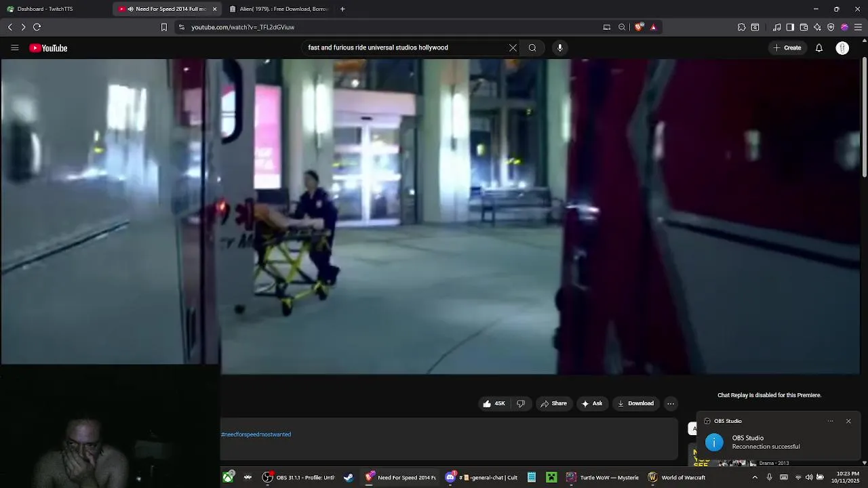The height and width of the screenshot is (488, 868).
Task: Open the tab search icon beside extensions
Action: coord(755,27)
